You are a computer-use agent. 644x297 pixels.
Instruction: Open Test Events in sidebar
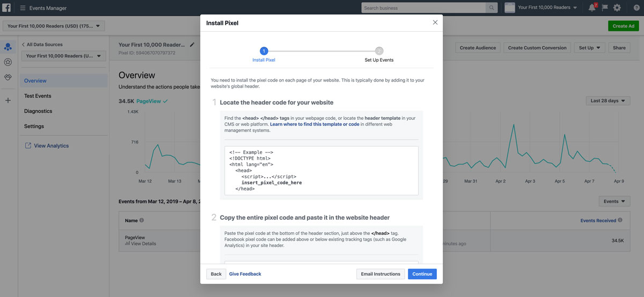click(38, 96)
